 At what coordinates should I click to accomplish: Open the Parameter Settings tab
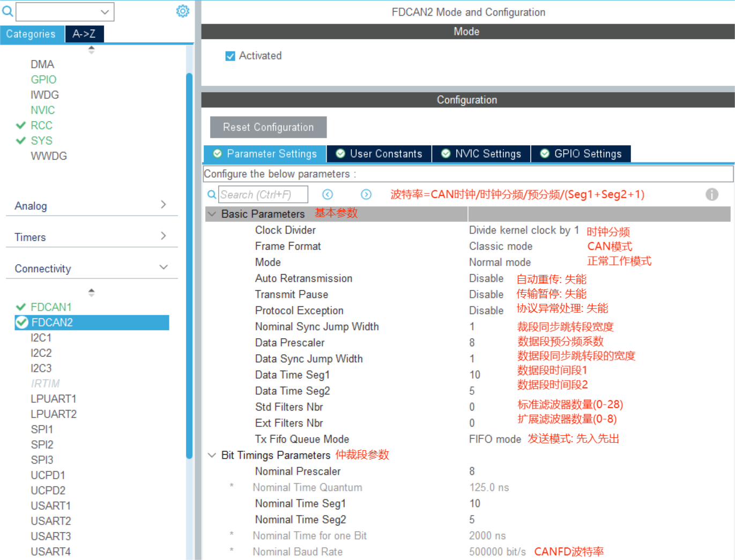pyautogui.click(x=265, y=154)
